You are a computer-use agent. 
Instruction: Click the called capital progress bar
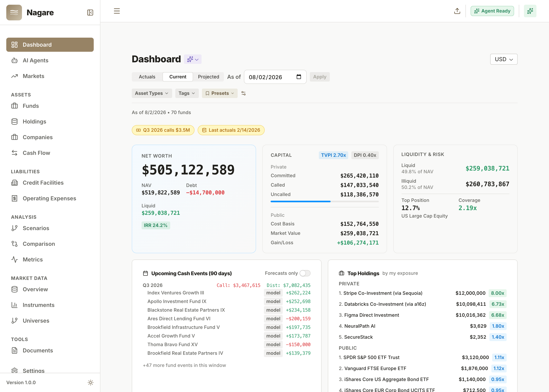(x=324, y=201)
